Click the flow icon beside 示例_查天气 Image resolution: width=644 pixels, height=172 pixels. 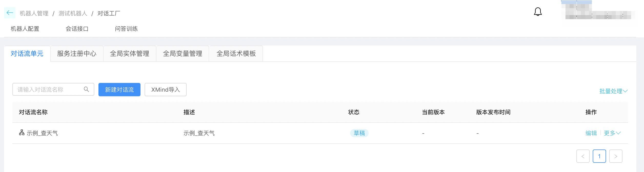(x=22, y=133)
